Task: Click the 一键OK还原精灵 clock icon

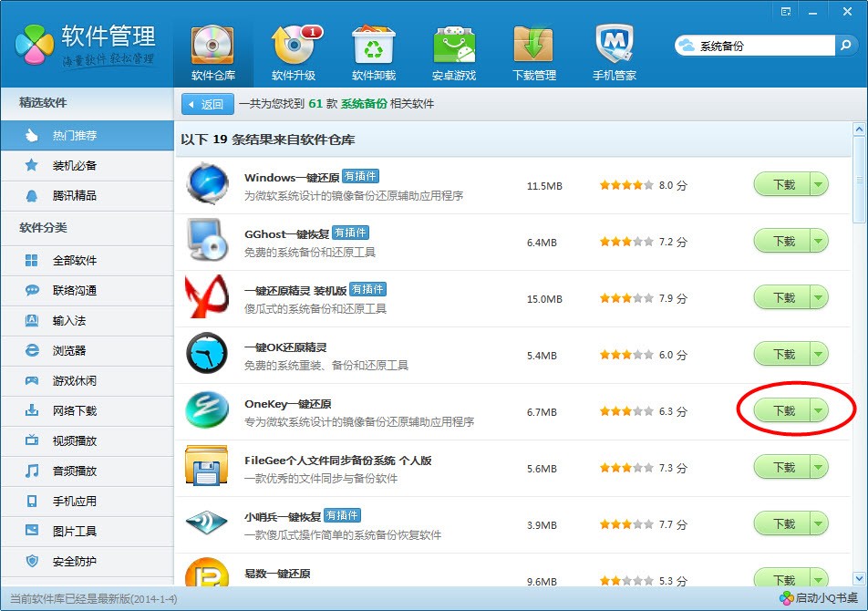Action: 207,353
